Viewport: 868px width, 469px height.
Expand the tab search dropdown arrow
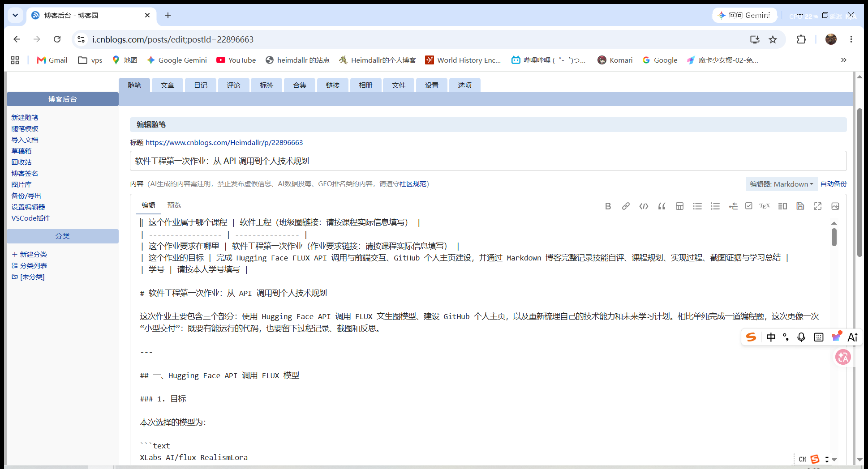(x=15, y=15)
